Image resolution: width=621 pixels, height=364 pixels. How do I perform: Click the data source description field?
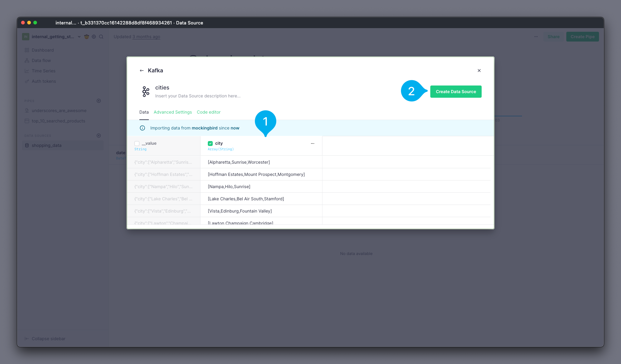pos(198,96)
